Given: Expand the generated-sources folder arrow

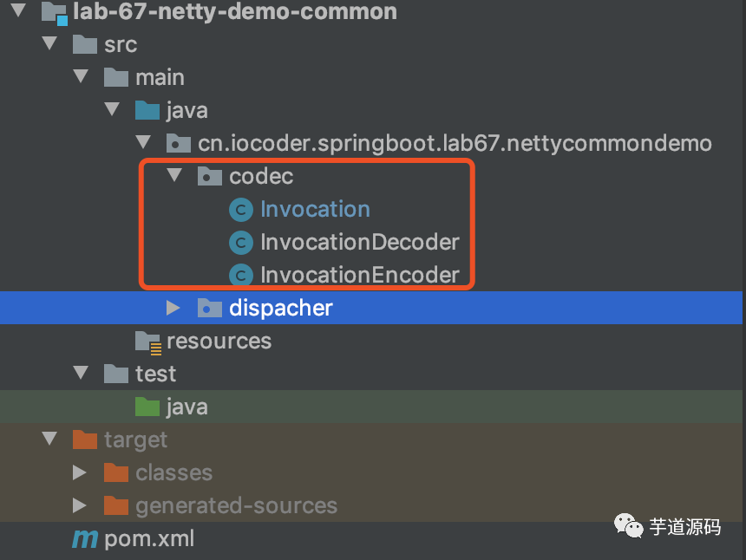Looking at the screenshot, I should [80, 505].
